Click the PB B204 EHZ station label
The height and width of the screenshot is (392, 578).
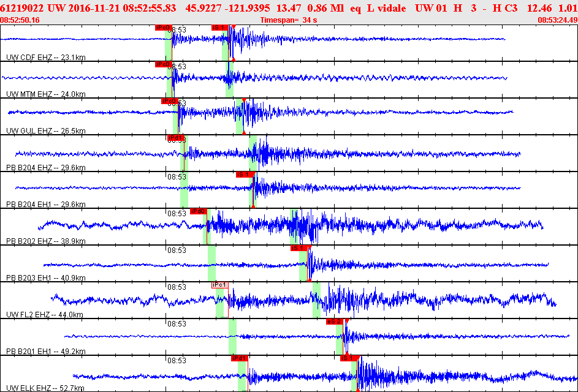click(x=45, y=168)
